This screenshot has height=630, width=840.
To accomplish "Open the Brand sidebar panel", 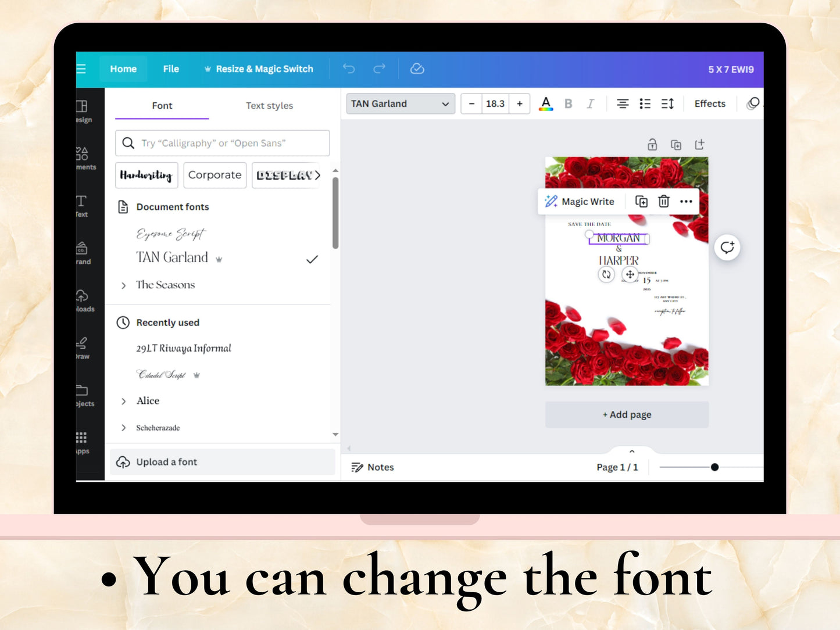I will point(84,253).
